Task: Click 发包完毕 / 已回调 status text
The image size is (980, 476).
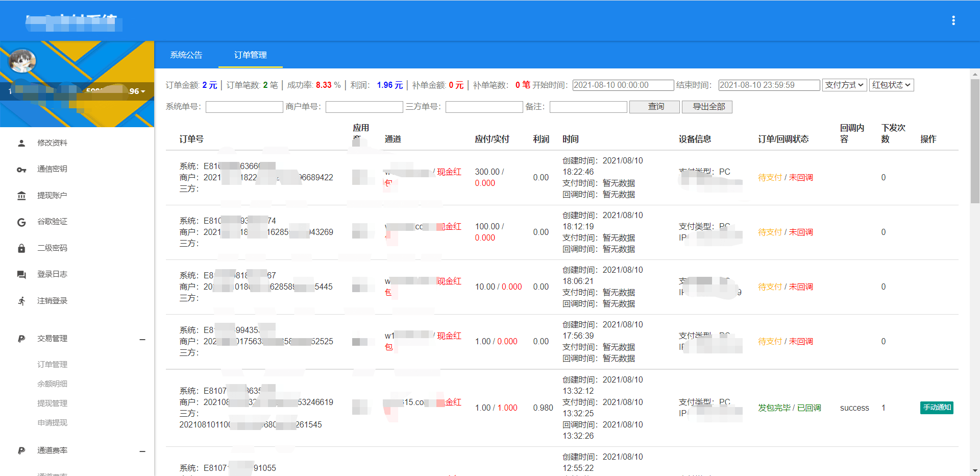Action: tap(790, 408)
